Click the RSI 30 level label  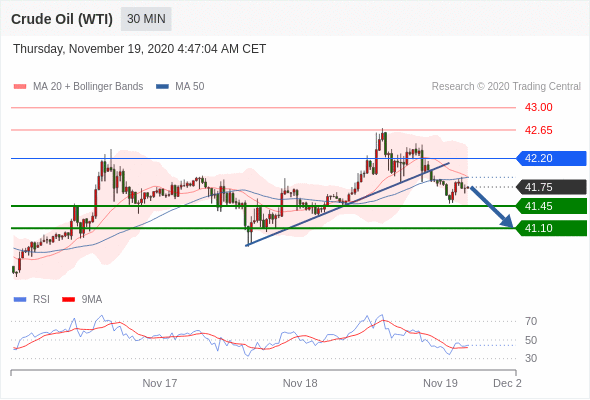tap(531, 358)
